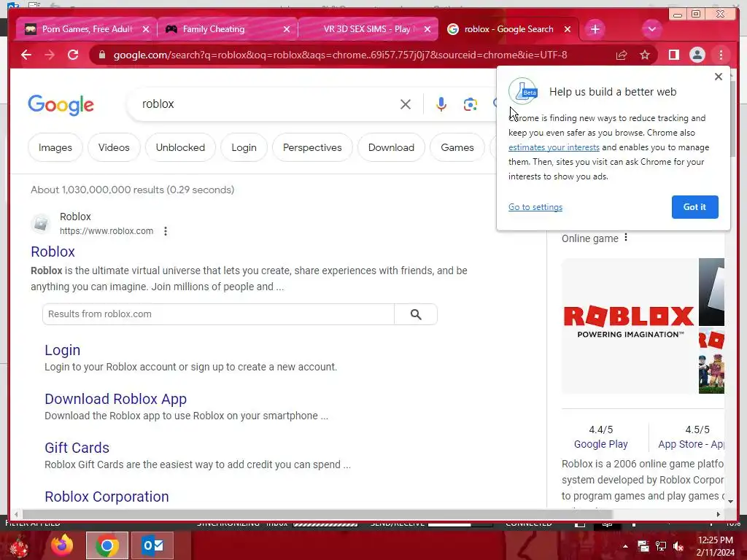
Task: Click the scroll down arrow at page bottom right
Action: [730, 501]
